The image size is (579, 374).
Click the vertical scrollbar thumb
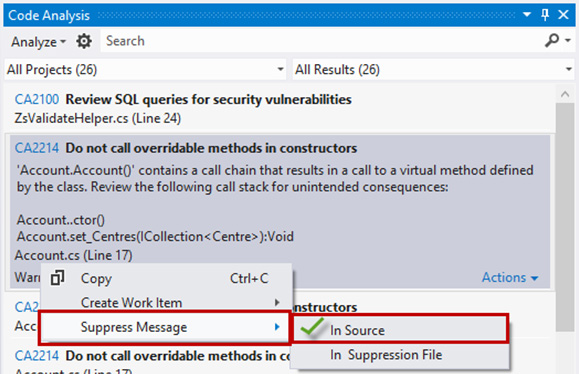(565, 218)
